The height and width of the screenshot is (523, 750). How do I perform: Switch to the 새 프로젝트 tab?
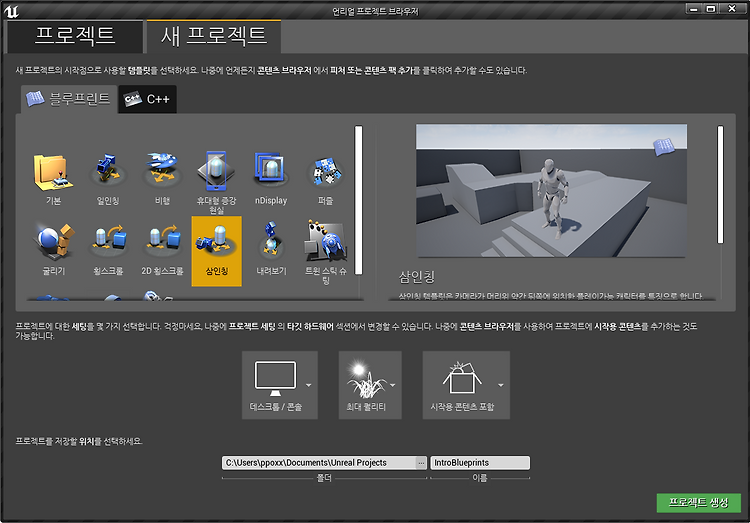[213, 36]
